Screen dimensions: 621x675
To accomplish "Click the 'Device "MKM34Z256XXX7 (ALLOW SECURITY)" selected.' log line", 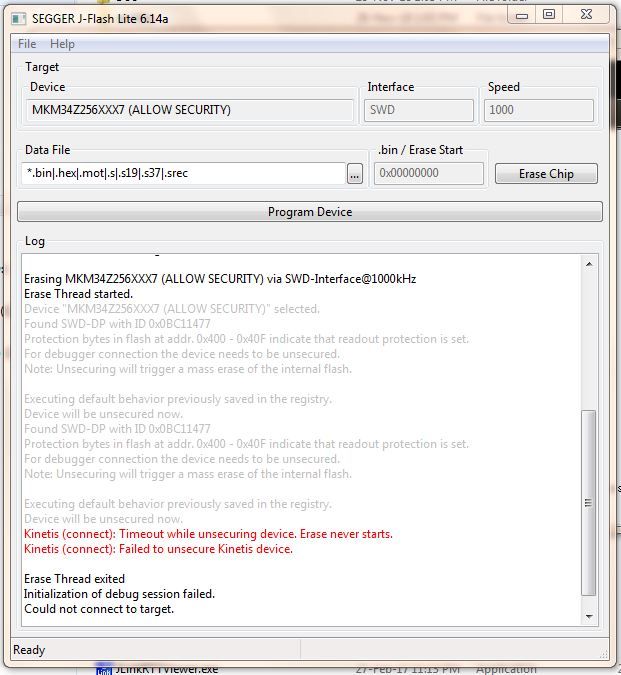I will tap(172, 309).
